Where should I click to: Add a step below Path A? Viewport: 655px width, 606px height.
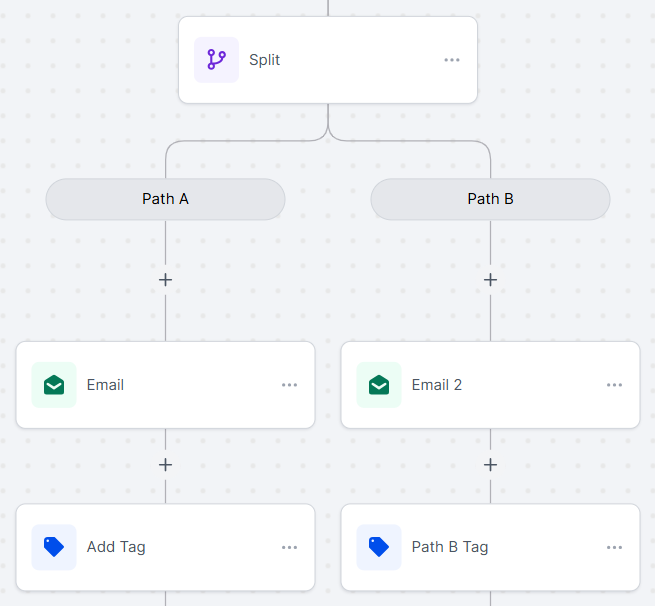[x=165, y=280]
